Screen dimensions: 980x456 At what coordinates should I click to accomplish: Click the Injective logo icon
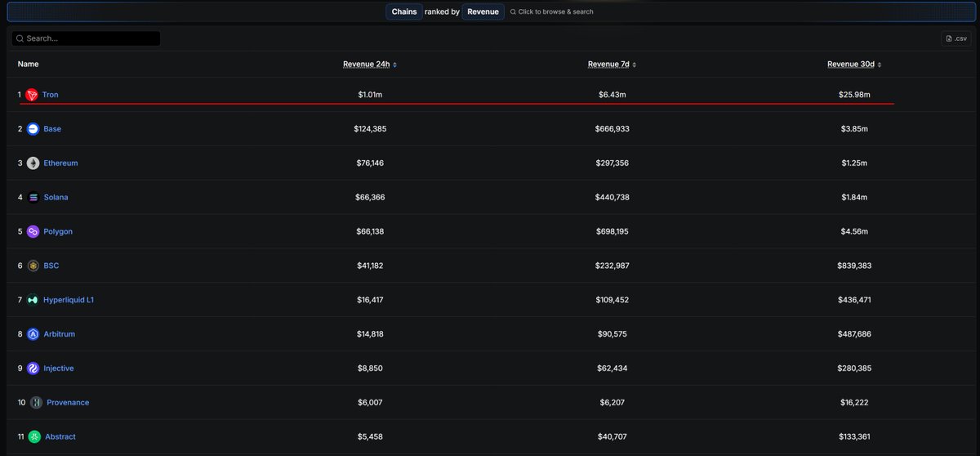click(x=33, y=369)
